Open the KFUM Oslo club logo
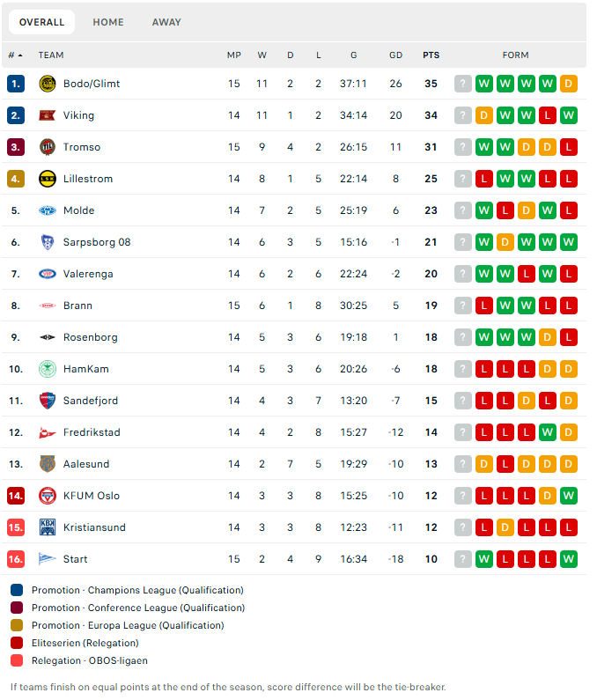597x700 pixels. 48,496
